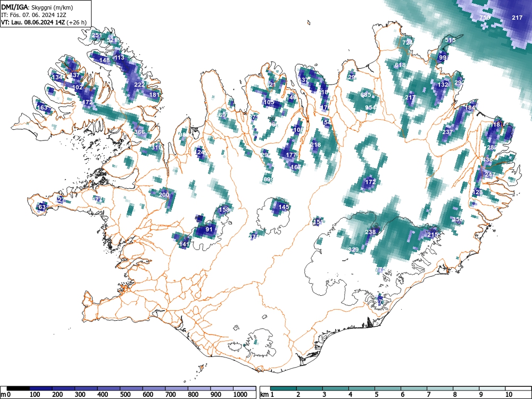The height and width of the screenshot is (399, 532).
Task: Click the visibility value 148 on the map
Action: (104, 61)
